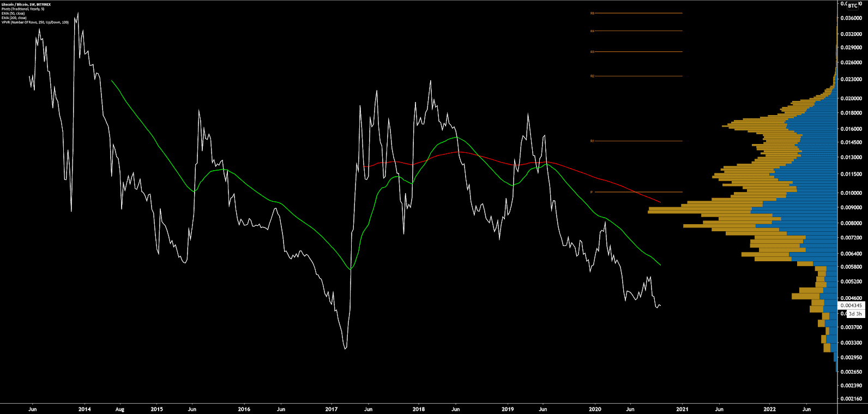The height and width of the screenshot is (414, 868).
Task: Click the 0.010000 price axis label
Action: (851, 193)
